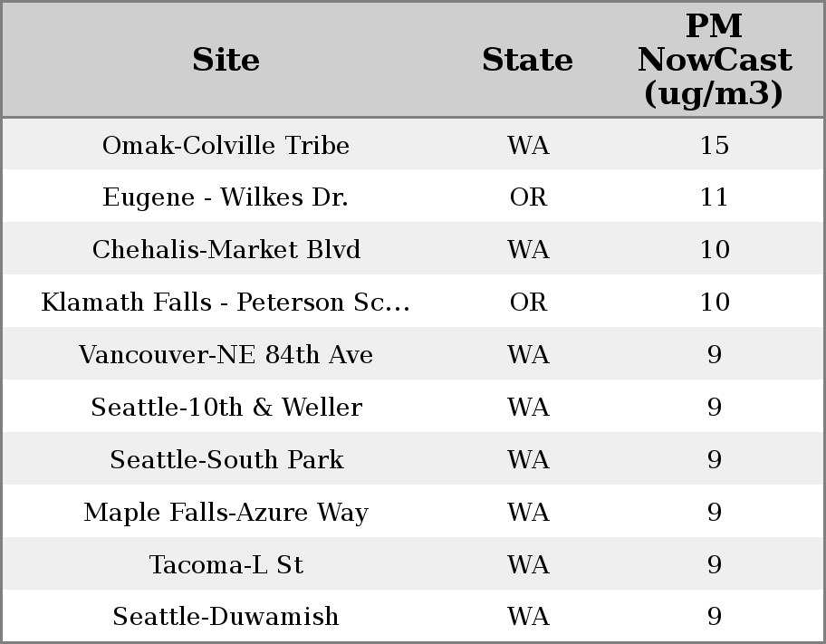Click Klamath Falls - Peterson Sc… entry
Image resolution: width=826 pixels, height=644 pixels.
tap(226, 303)
